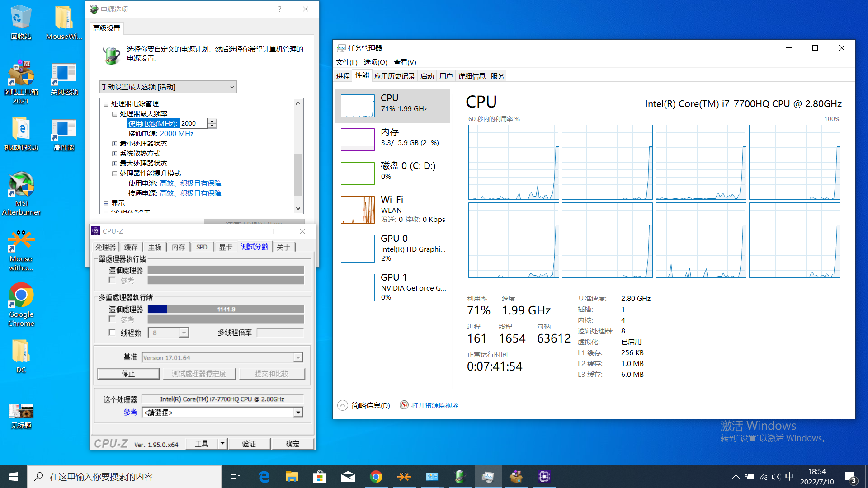Screen dimensions: 868x488
Task: Open the 选项(O) menu in Task Manager
Action: 375,62
